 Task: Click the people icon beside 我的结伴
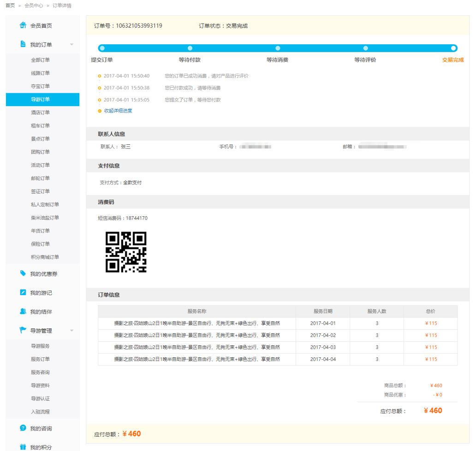(23, 311)
